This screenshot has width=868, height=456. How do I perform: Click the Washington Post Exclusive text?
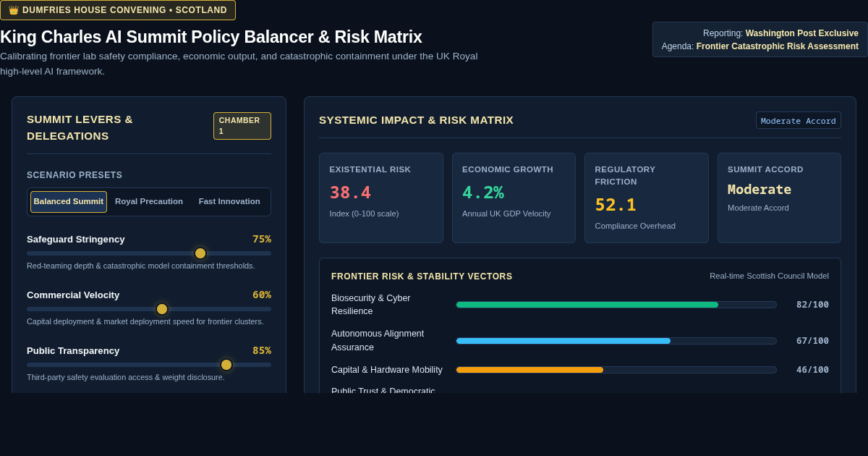point(802,33)
